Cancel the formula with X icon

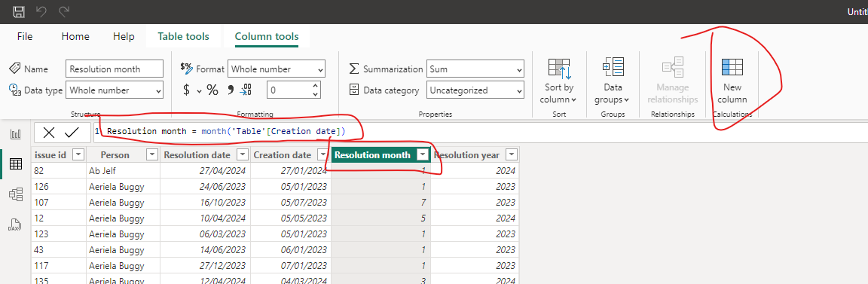49,133
